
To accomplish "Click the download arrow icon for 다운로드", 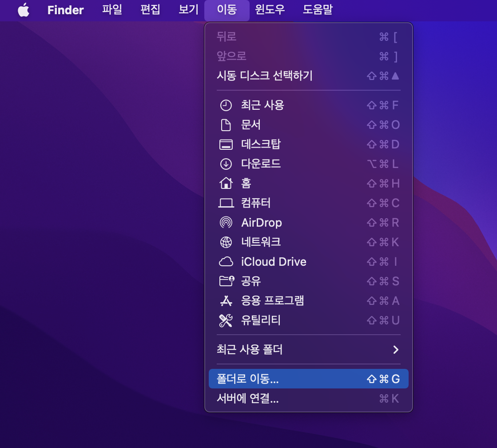I will point(226,164).
